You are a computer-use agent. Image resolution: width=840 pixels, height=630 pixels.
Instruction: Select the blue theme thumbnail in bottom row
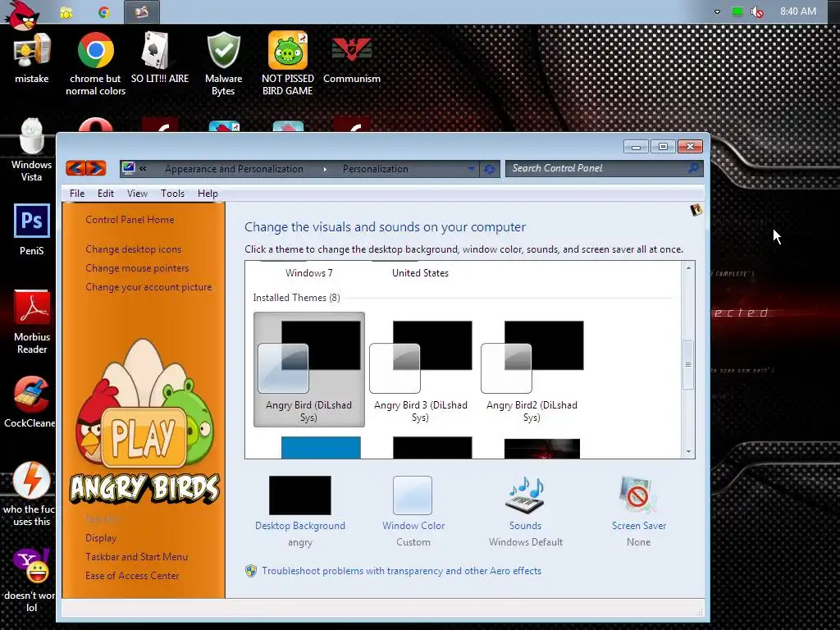point(321,448)
